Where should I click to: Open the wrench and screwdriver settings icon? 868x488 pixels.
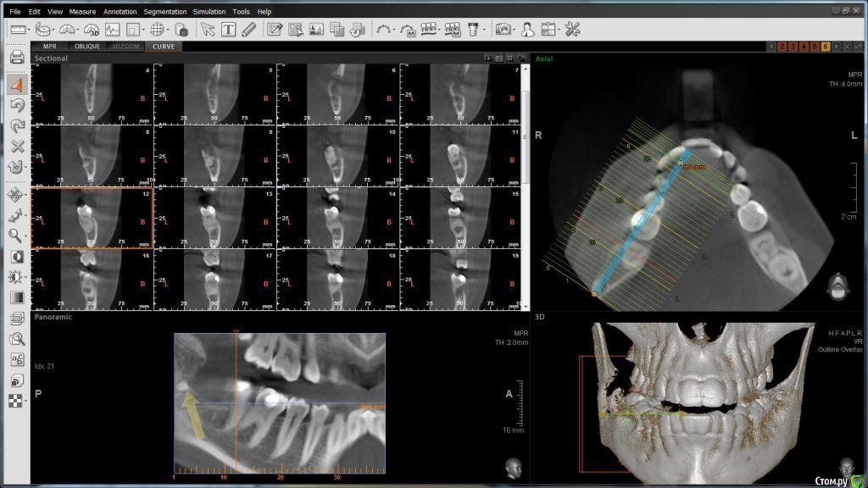coord(572,30)
